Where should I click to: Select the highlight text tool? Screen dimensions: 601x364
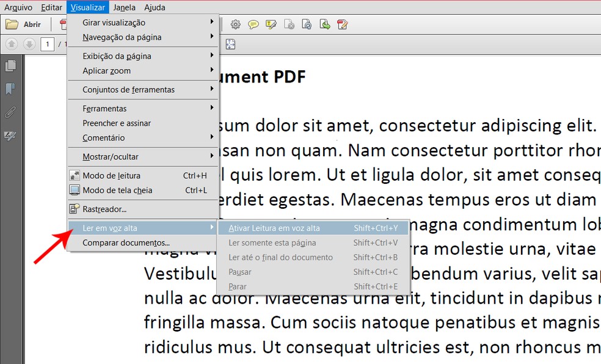pos(271,25)
